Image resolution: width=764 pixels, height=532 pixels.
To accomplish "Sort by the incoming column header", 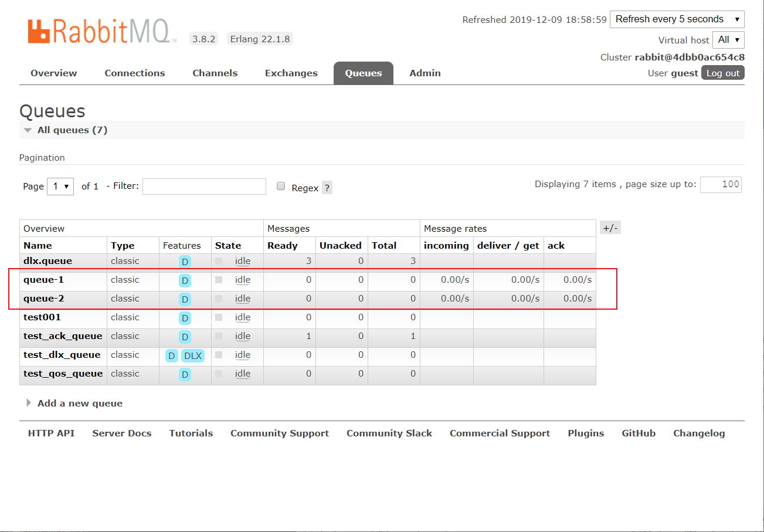I will tap(446, 246).
